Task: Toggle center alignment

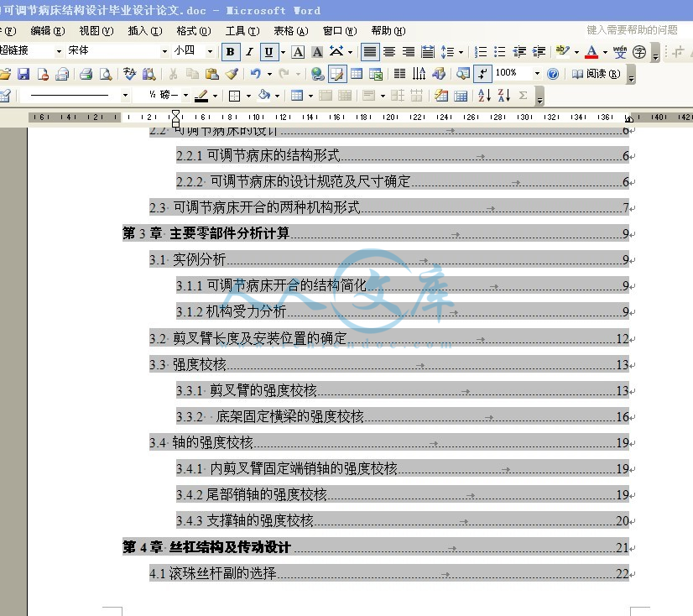Action: (x=389, y=52)
